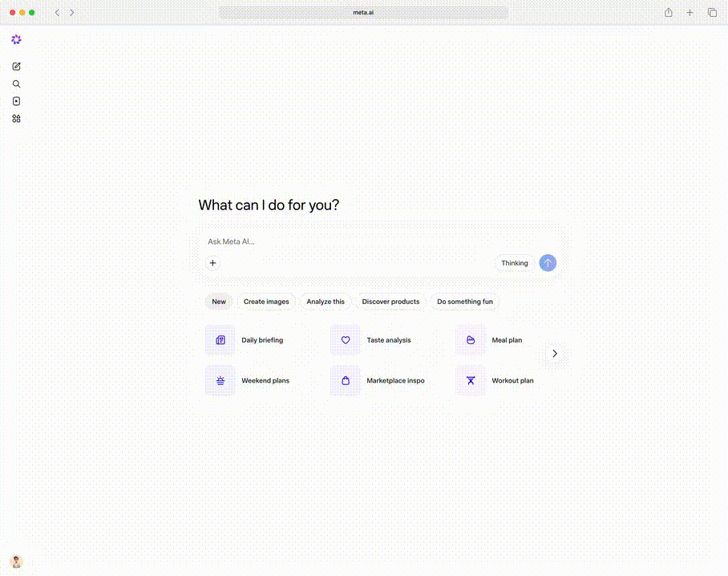Image resolution: width=728 pixels, height=576 pixels.
Task: Open a new browser tab with plus
Action: click(x=690, y=13)
